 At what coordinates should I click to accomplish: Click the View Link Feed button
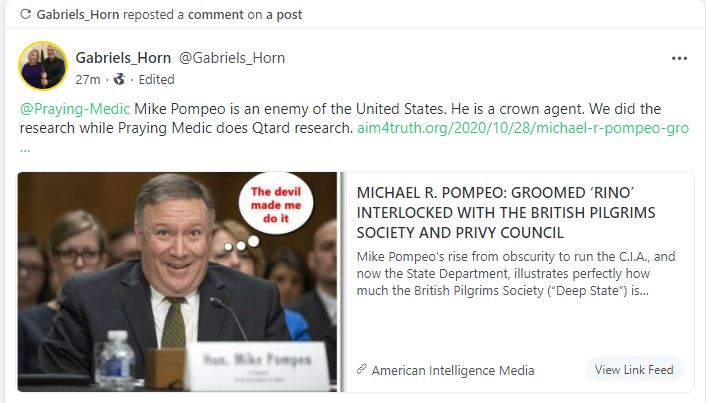click(x=634, y=370)
